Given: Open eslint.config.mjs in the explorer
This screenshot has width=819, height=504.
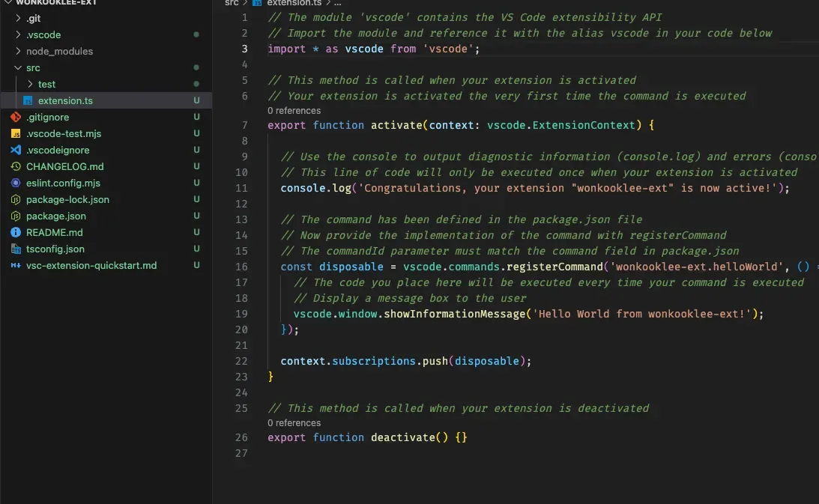Looking at the screenshot, I should coord(63,183).
